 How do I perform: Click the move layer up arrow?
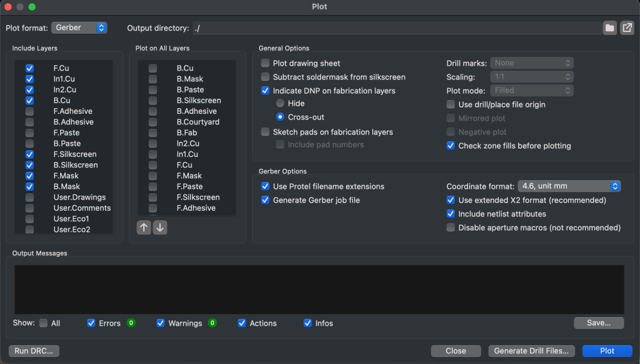[144, 228]
